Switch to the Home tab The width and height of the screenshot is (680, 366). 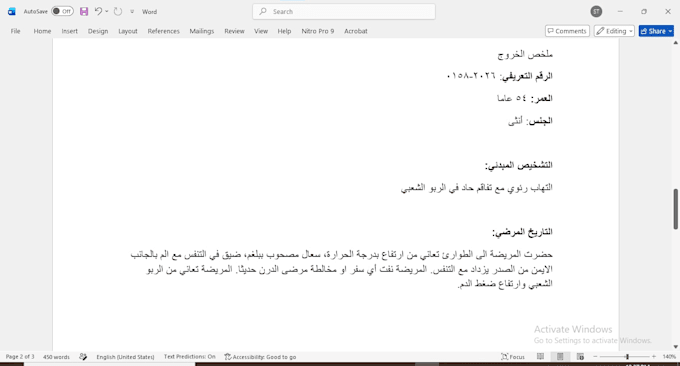click(x=42, y=31)
